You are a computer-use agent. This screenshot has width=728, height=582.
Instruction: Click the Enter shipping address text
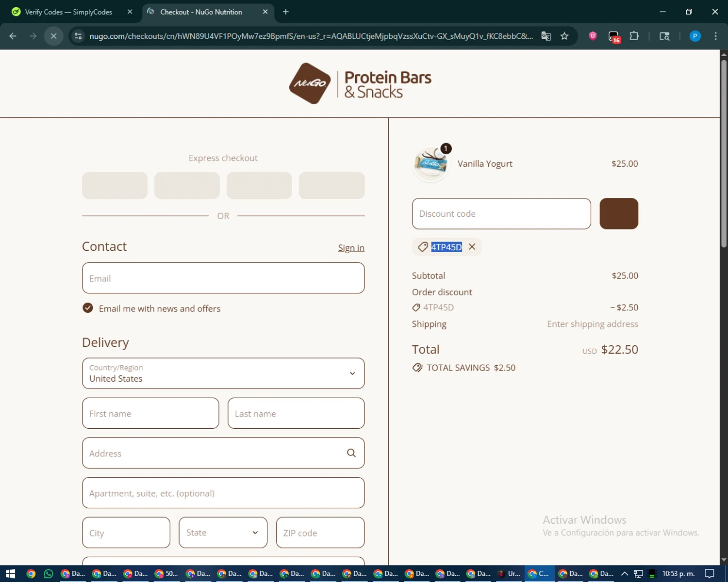pos(593,324)
